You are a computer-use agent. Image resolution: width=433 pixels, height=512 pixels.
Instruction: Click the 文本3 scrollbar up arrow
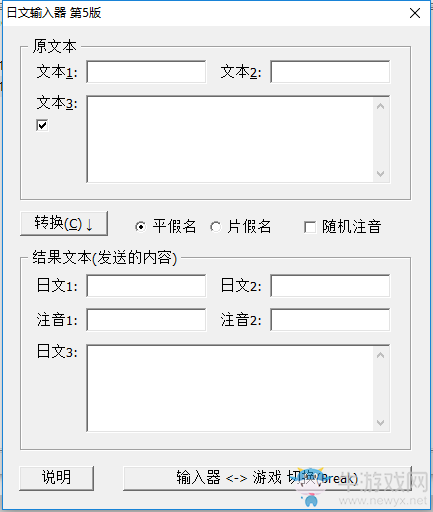[381, 106]
